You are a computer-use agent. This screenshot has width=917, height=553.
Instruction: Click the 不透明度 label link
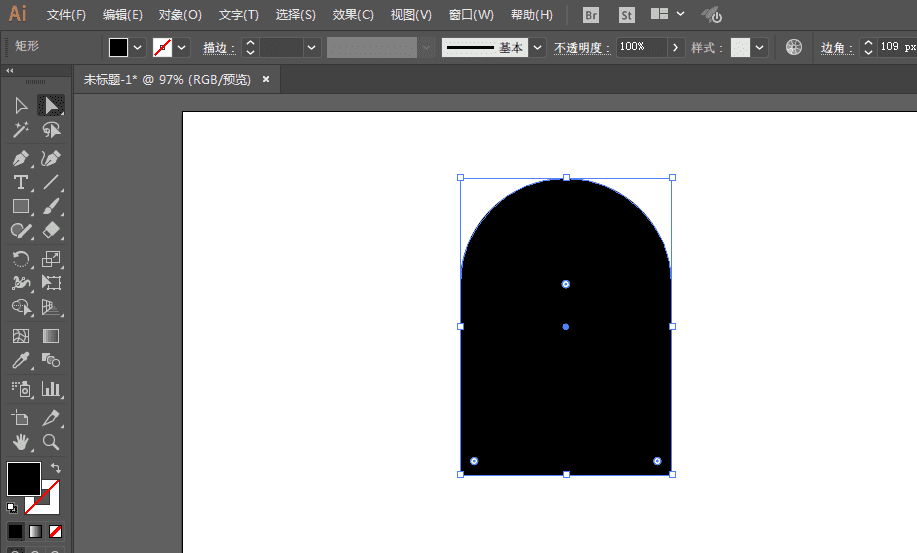[582, 48]
